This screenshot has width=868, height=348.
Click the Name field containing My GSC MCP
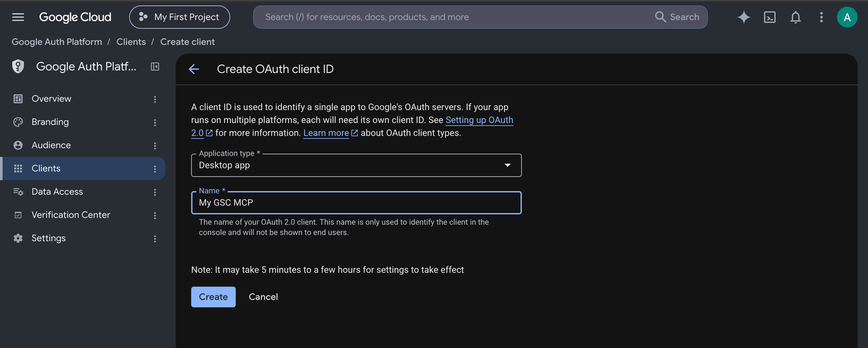pos(356,203)
